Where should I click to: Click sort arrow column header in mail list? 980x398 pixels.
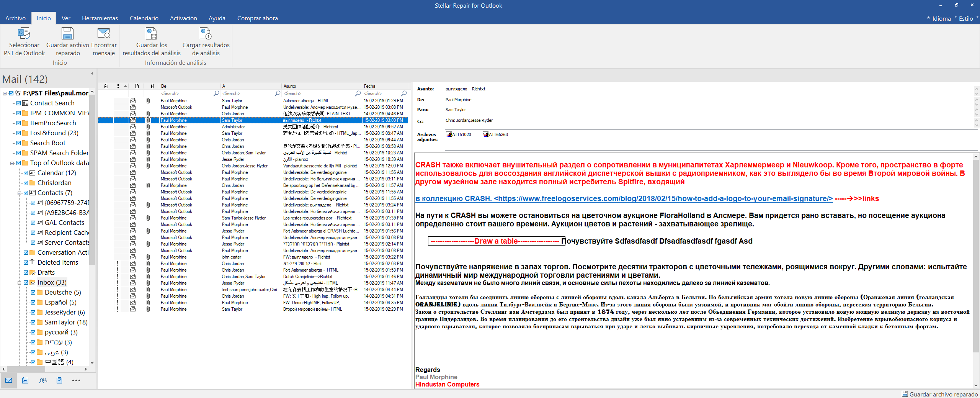126,86
